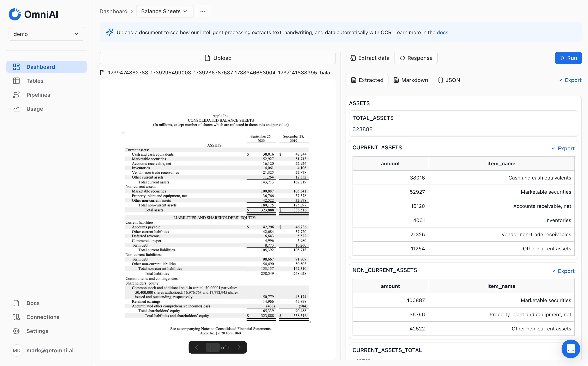The image size is (588, 366).
Task: Expand Export for NON_CURRENT_ASSETS table
Action: (x=563, y=271)
